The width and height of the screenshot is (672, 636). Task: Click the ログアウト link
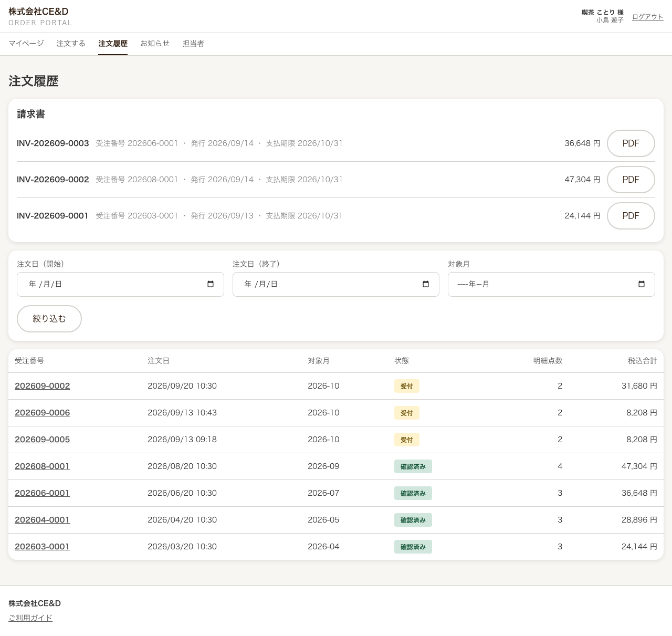coord(648,17)
